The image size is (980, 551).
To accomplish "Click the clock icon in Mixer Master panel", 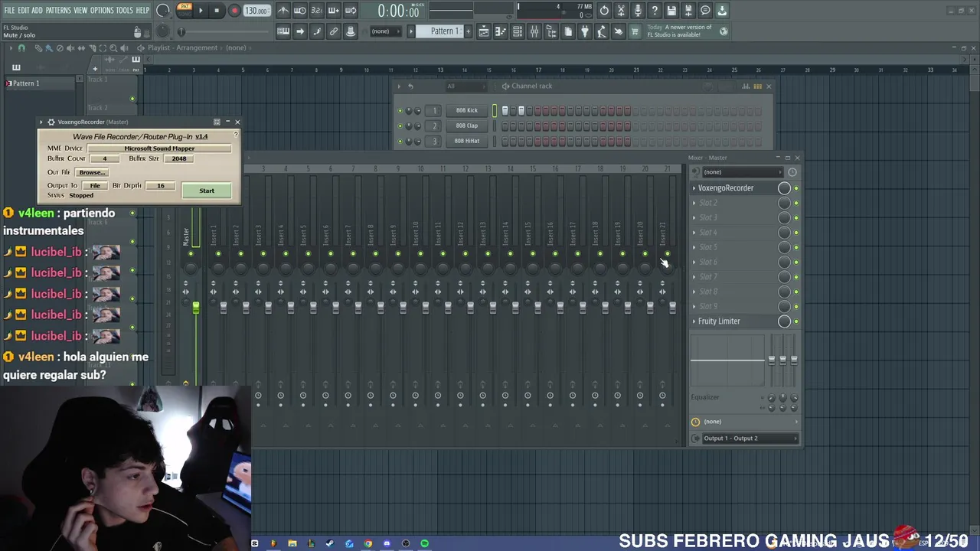I will pyautogui.click(x=792, y=172).
